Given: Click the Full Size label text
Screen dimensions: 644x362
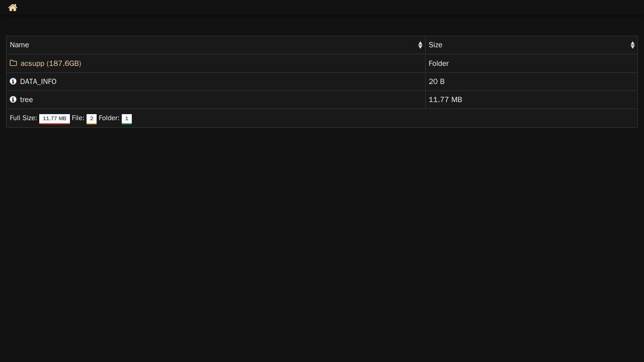Looking at the screenshot, I should coord(24,118).
